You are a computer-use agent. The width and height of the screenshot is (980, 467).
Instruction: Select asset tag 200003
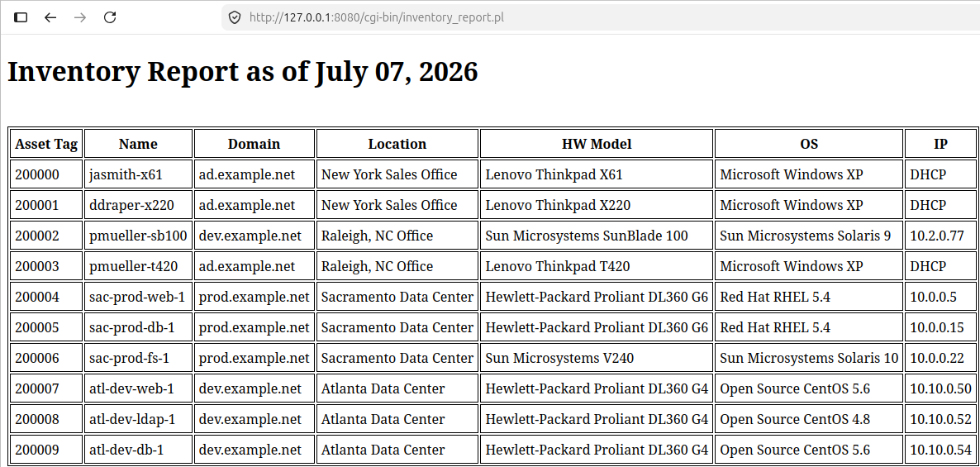click(x=46, y=266)
